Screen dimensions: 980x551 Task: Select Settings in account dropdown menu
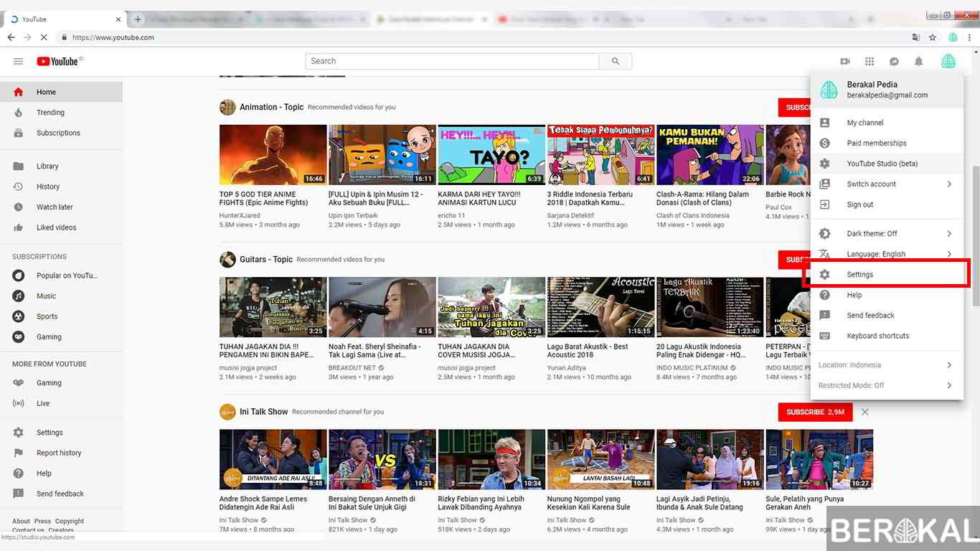tap(887, 275)
